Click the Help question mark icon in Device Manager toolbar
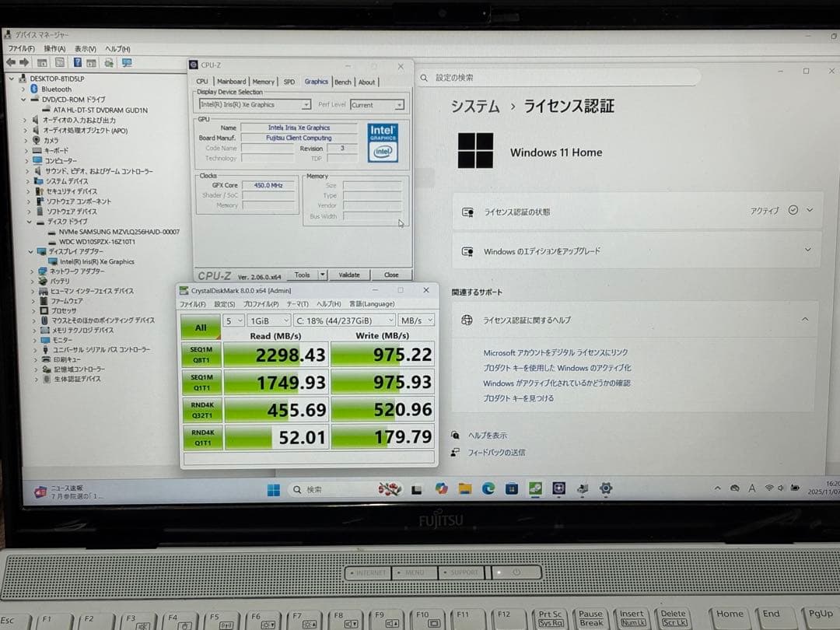840x630 pixels. click(x=78, y=62)
